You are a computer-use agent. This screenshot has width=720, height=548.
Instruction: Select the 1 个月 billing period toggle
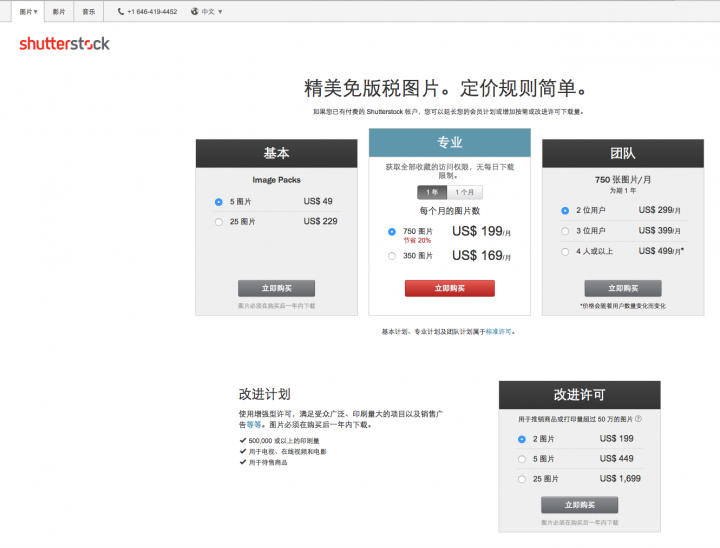click(x=465, y=192)
